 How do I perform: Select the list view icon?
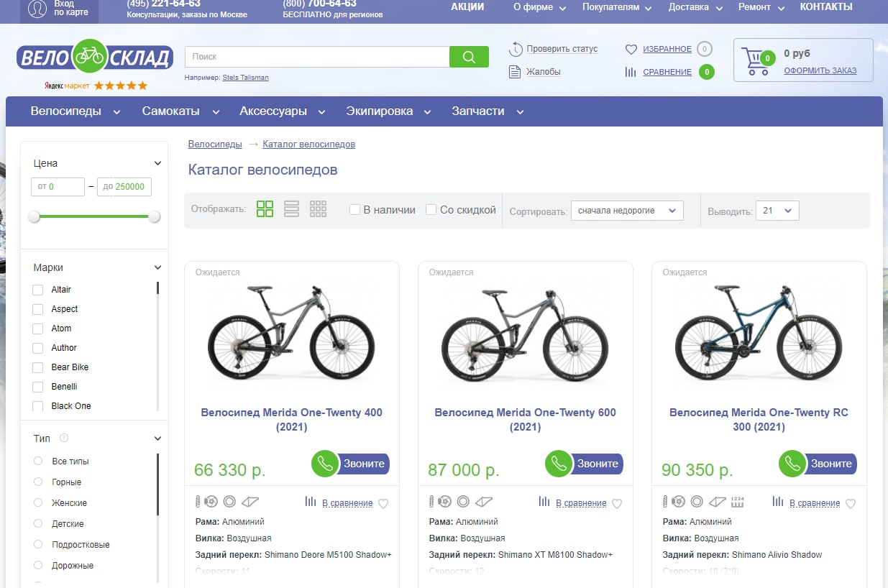(291, 209)
